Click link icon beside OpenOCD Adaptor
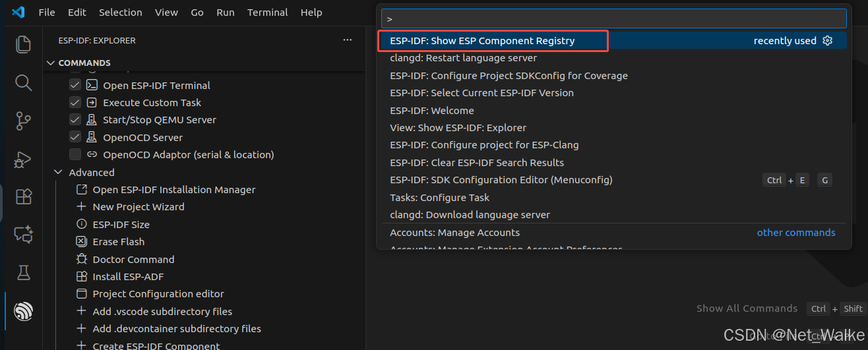Image resolution: width=868 pixels, height=350 pixels. click(x=92, y=155)
